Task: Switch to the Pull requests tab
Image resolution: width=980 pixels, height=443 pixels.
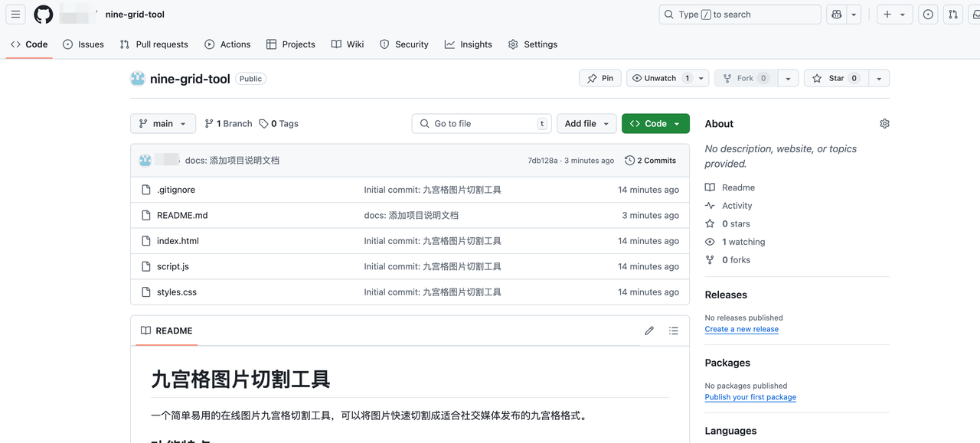Action: point(154,44)
